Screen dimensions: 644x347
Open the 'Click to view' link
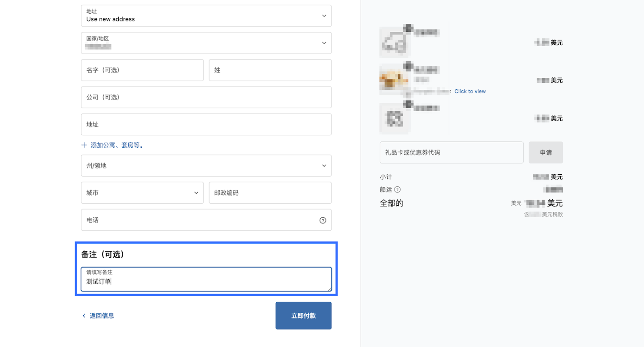tap(470, 91)
